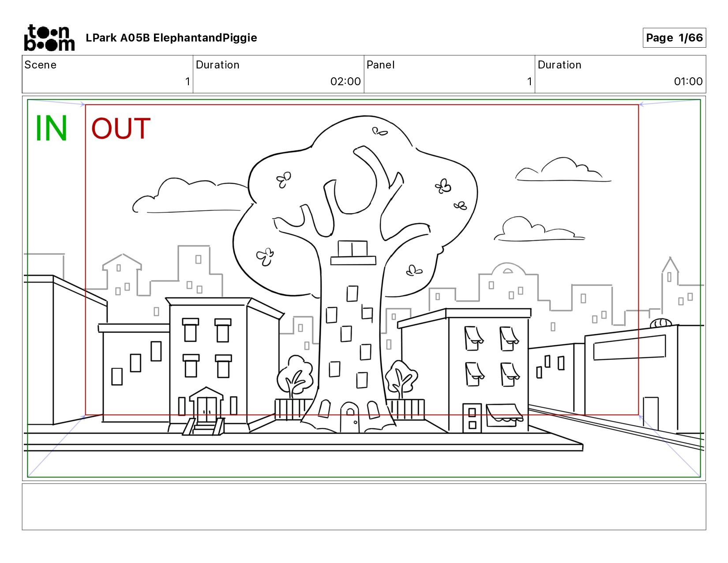Click the red 'OUT' camera label
The image size is (728, 563).
click(121, 128)
